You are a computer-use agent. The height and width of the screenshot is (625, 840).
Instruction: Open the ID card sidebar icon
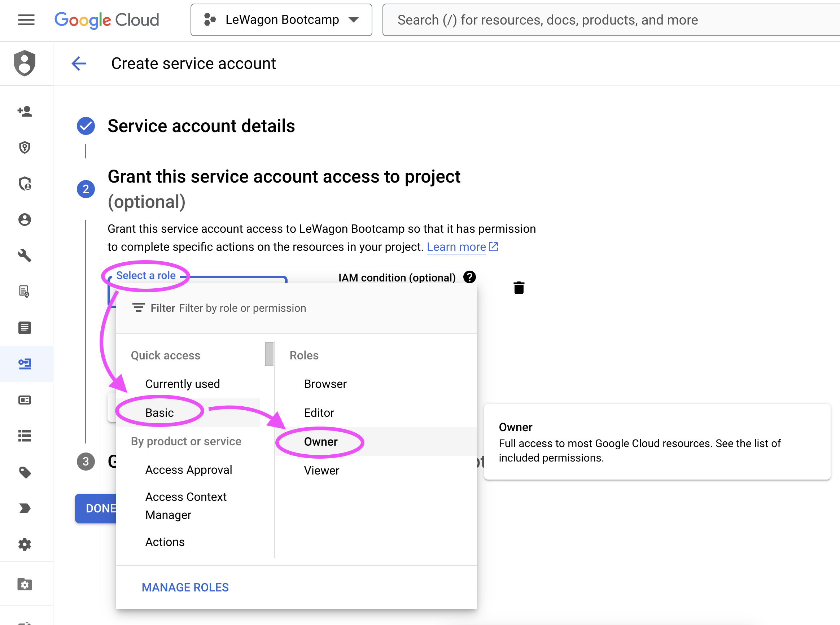[x=25, y=400]
